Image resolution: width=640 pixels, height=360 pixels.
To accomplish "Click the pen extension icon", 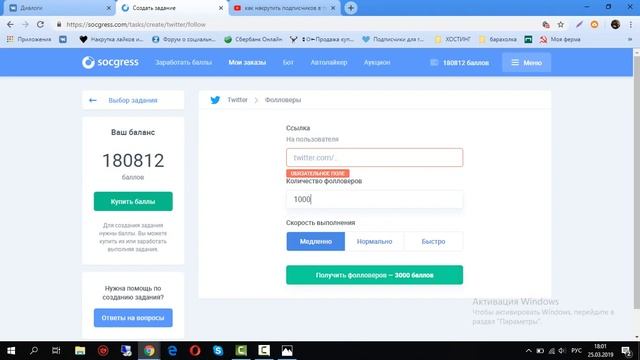I will click(x=579, y=24).
